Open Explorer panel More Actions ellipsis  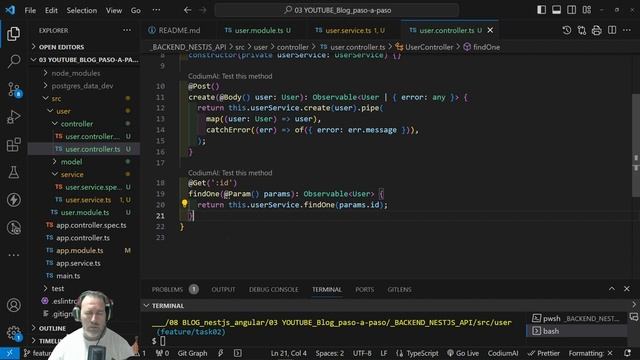click(127, 30)
